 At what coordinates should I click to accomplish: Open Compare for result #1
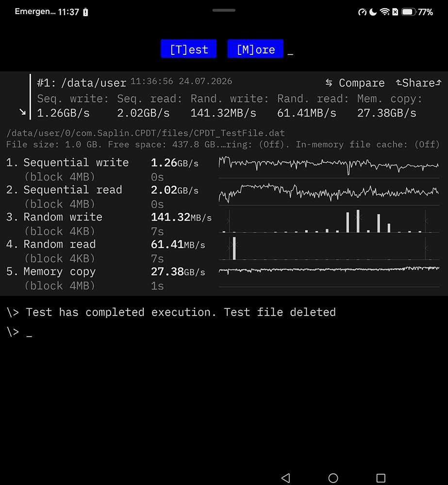[x=355, y=83]
